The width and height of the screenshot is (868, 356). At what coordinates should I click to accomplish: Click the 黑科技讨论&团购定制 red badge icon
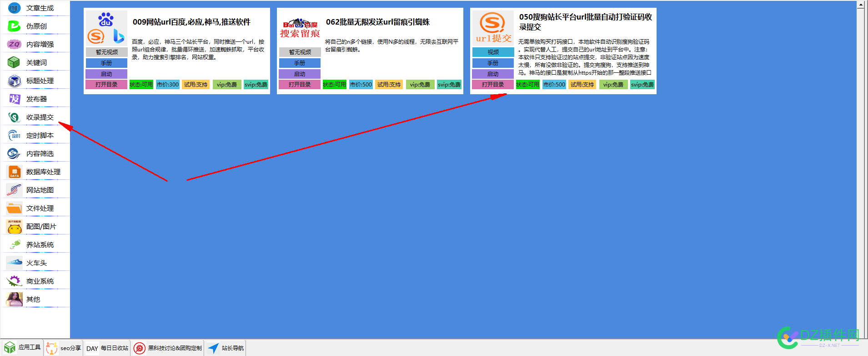pos(140,348)
